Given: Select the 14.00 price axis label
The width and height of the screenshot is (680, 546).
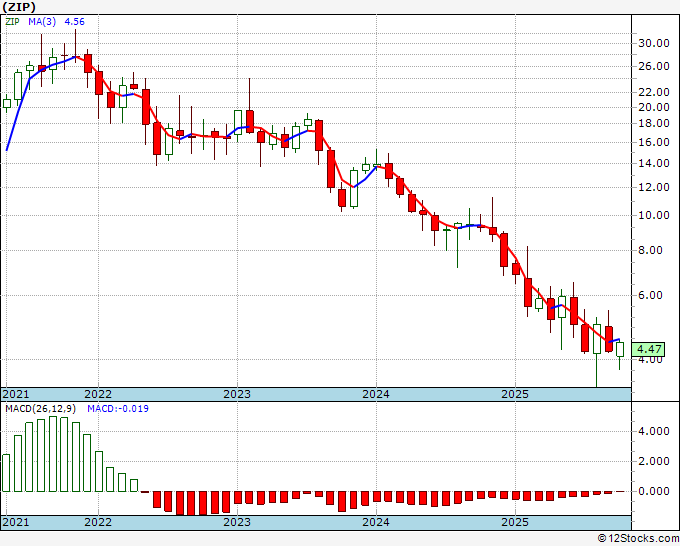Looking at the screenshot, I should pos(654,163).
